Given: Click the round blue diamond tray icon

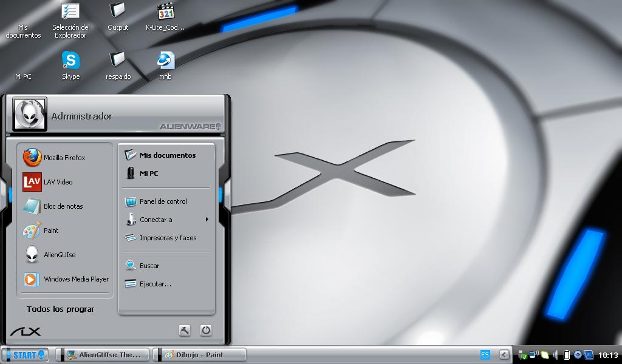Looking at the screenshot, I should 578,354.
